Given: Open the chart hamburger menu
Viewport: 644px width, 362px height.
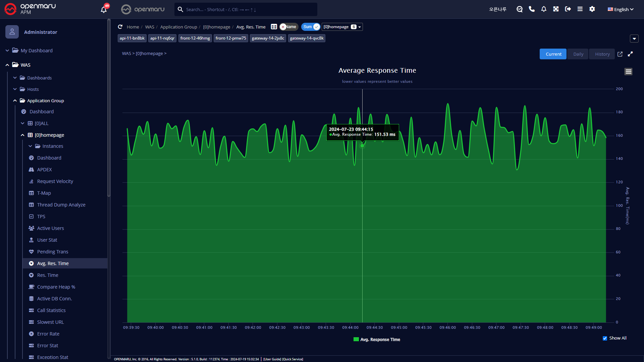Looking at the screenshot, I should click(628, 71).
